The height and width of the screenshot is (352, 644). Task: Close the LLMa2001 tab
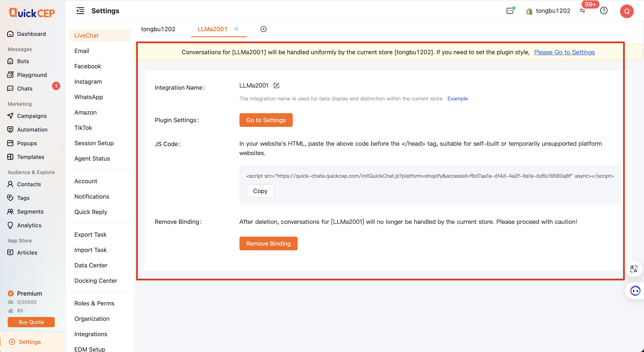[x=236, y=29]
